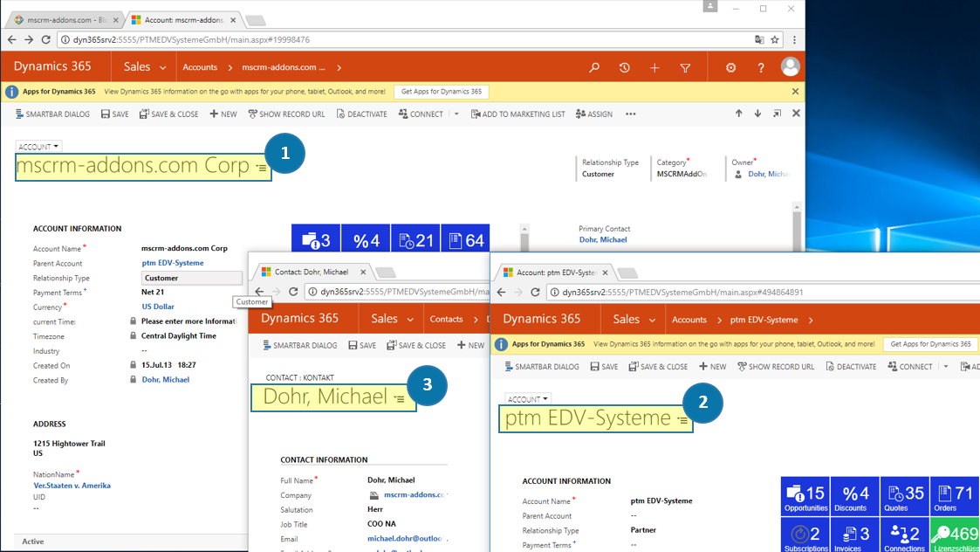This screenshot has width=980, height=552.
Task: Open Subscriptions tile showing 2 in ptm window
Action: (x=805, y=535)
